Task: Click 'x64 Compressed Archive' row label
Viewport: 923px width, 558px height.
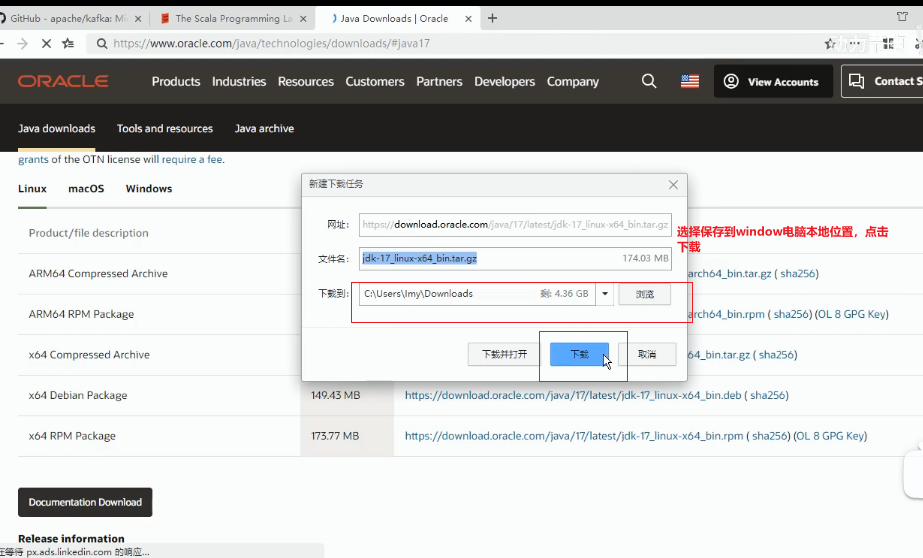Action: (x=89, y=355)
